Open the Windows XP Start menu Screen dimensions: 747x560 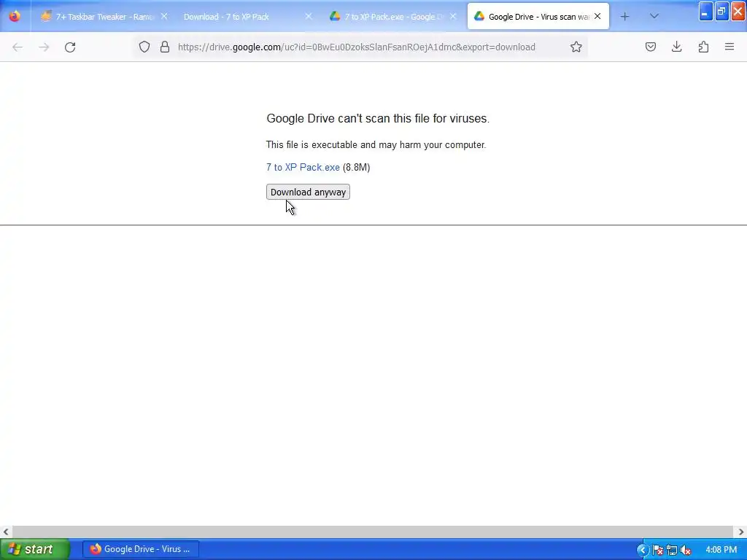[x=34, y=549]
